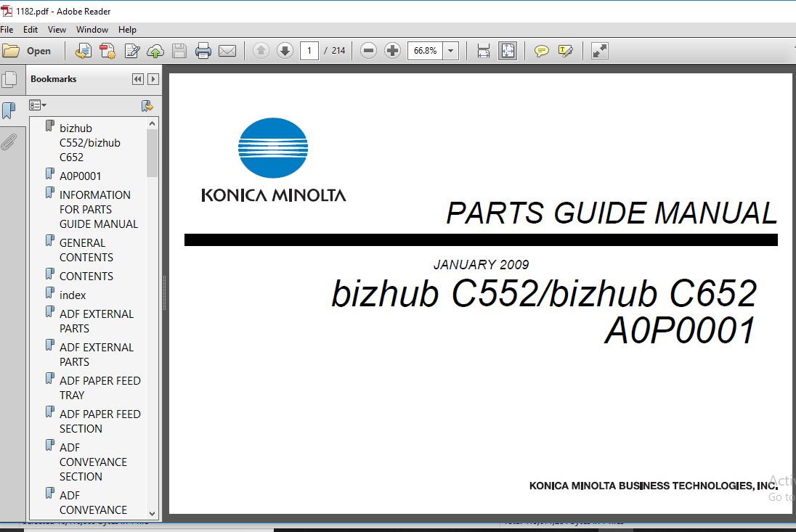Click the save floppy disk icon
The width and height of the screenshot is (796, 532).
click(179, 51)
